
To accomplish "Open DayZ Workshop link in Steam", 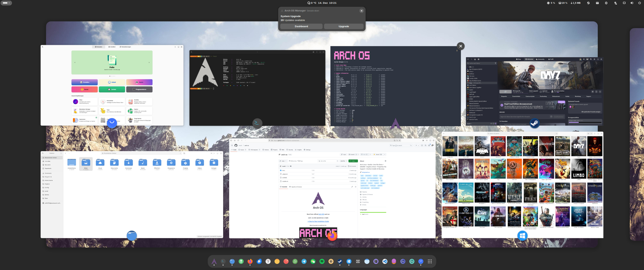I will pos(578,96).
